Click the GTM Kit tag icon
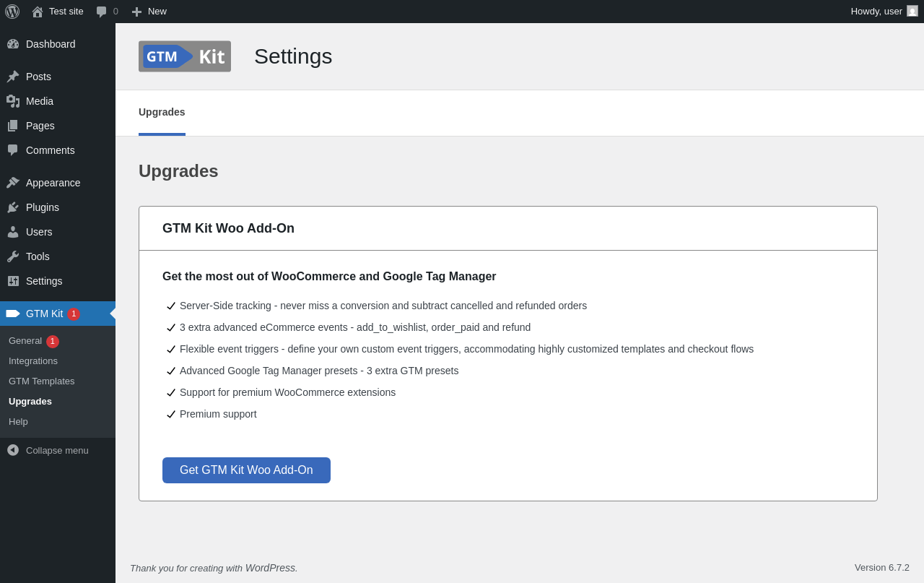The height and width of the screenshot is (583, 924). 13,314
